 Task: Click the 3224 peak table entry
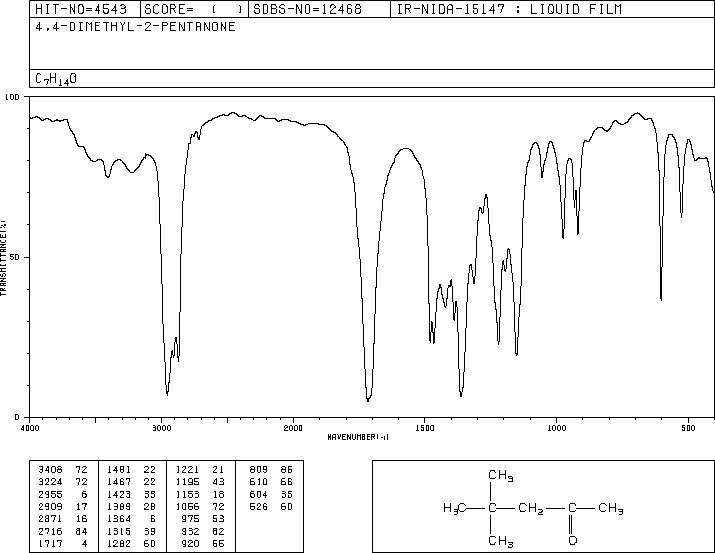click(50, 482)
